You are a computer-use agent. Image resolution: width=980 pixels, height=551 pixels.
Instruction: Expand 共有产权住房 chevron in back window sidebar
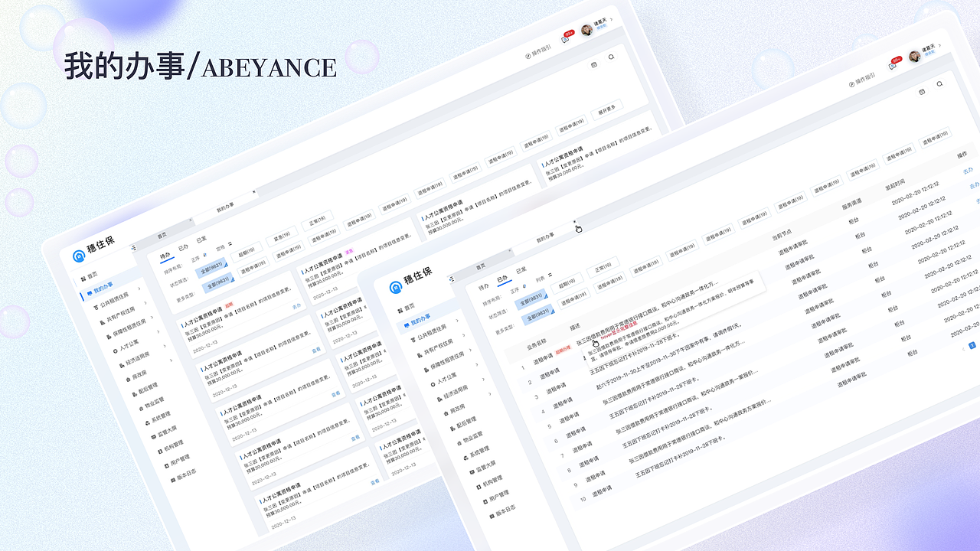(x=145, y=302)
